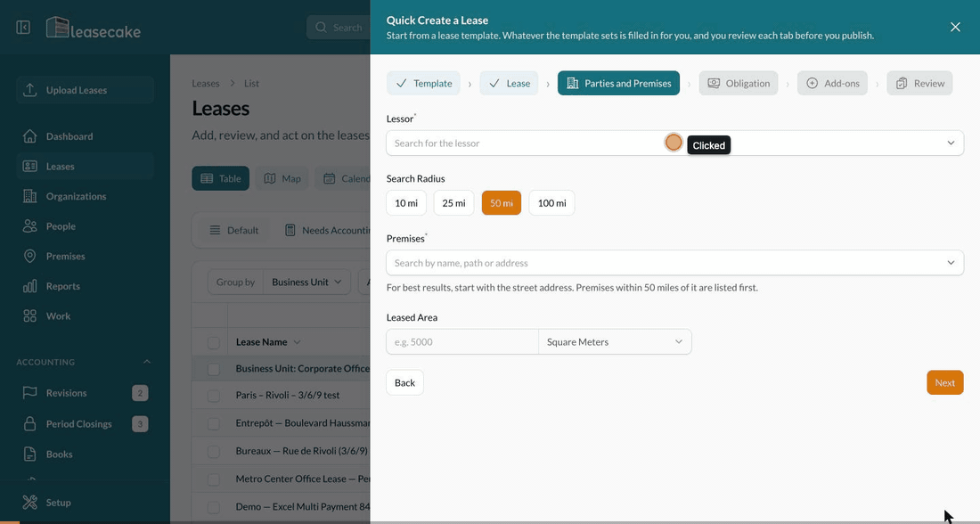This screenshot has height=524, width=980.
Task: Click the Period Closings count badge
Action: (140, 424)
